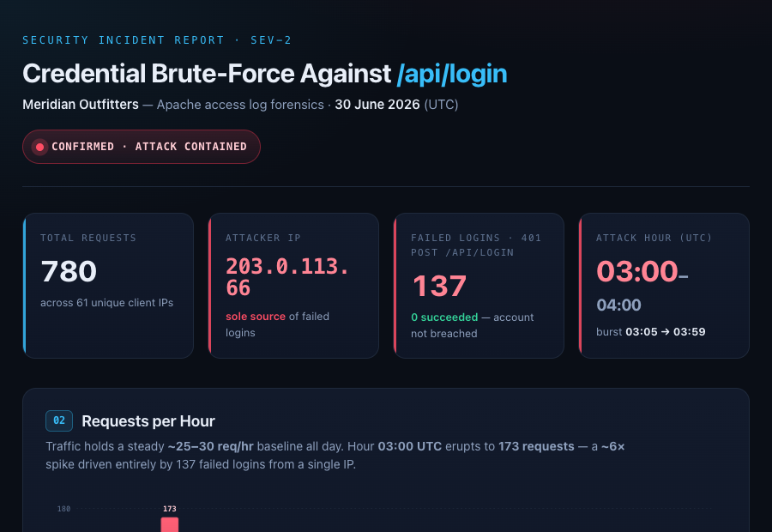Click the 180 y-axis label
Viewport: 772px width, 532px height.
coord(63,509)
